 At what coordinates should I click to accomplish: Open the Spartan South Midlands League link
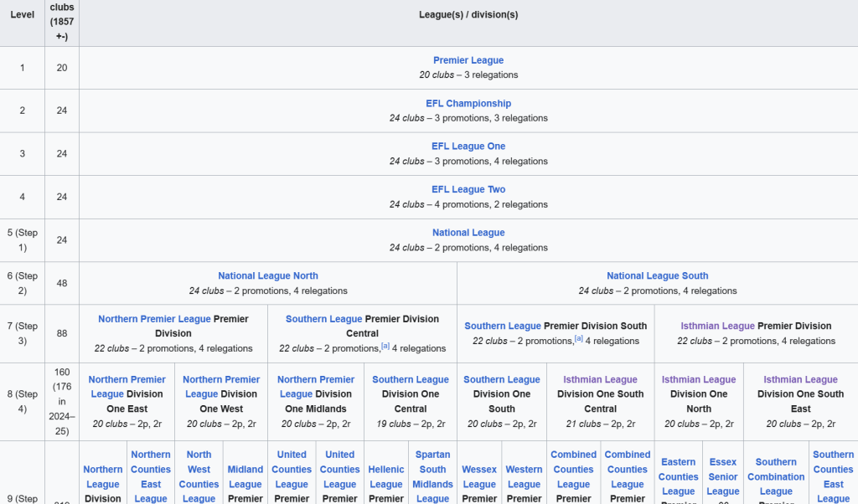pyautogui.click(x=432, y=477)
